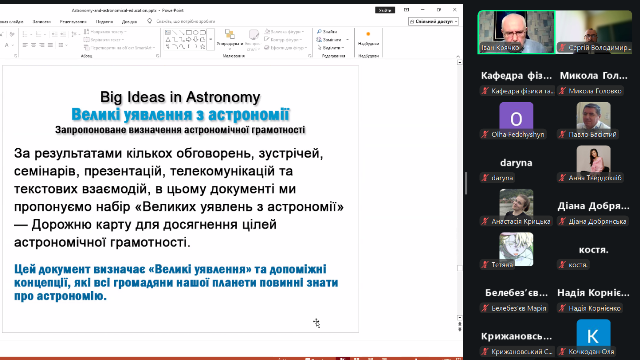
Task: Open Drawing group dialog launcher
Action: [309, 56]
